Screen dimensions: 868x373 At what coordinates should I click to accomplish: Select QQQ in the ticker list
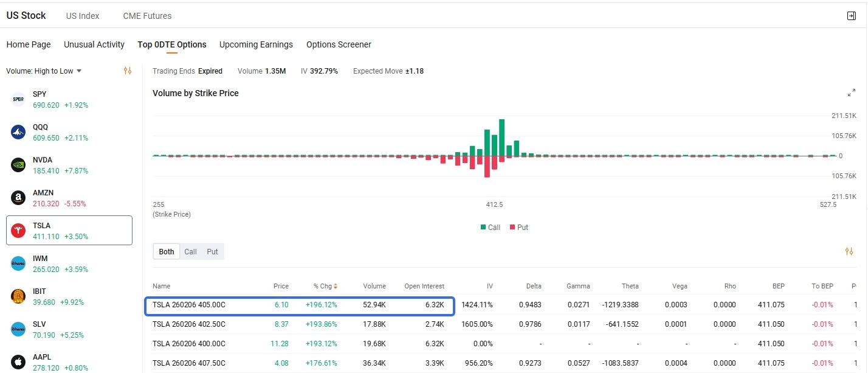tap(69, 132)
